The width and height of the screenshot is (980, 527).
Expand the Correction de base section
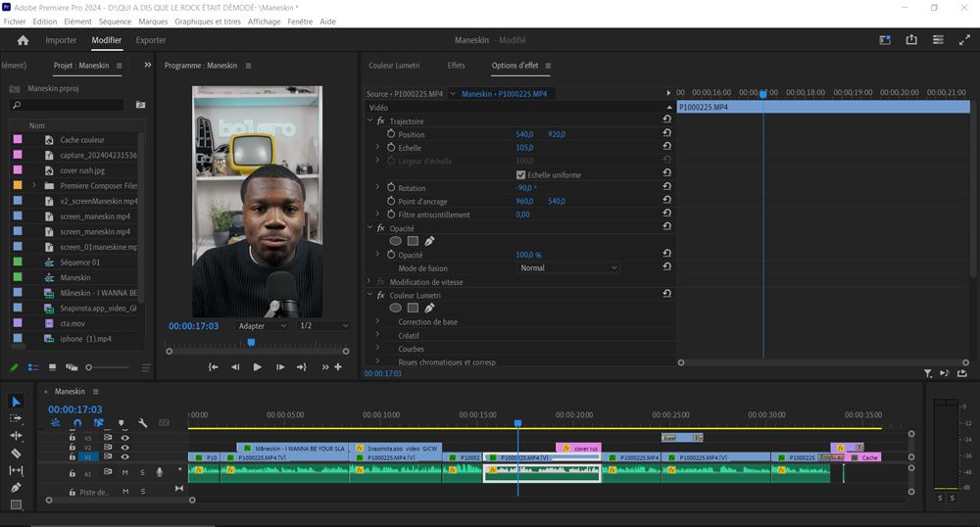(x=377, y=322)
